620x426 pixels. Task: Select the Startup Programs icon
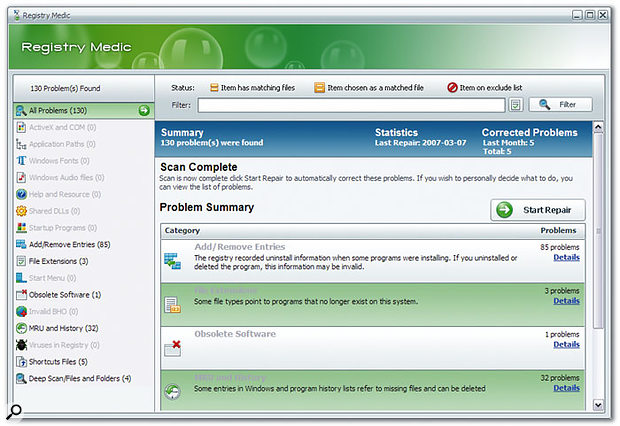(x=21, y=228)
